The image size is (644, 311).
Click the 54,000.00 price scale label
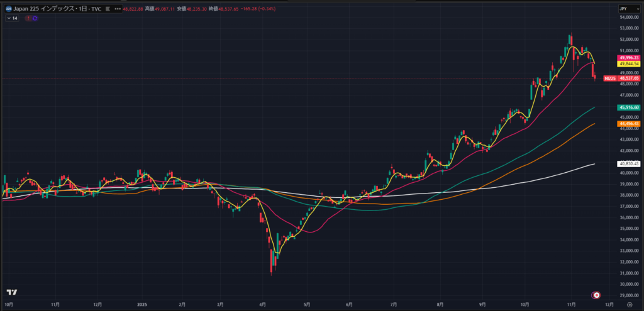coord(629,18)
